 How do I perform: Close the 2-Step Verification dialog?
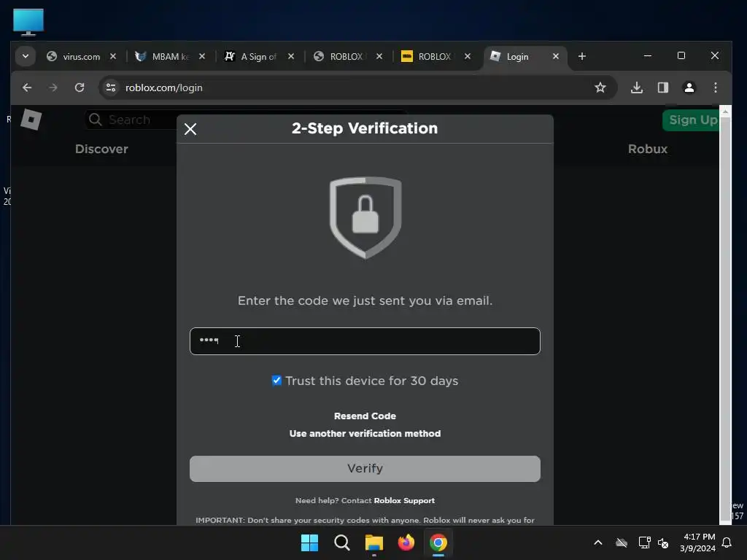point(190,129)
